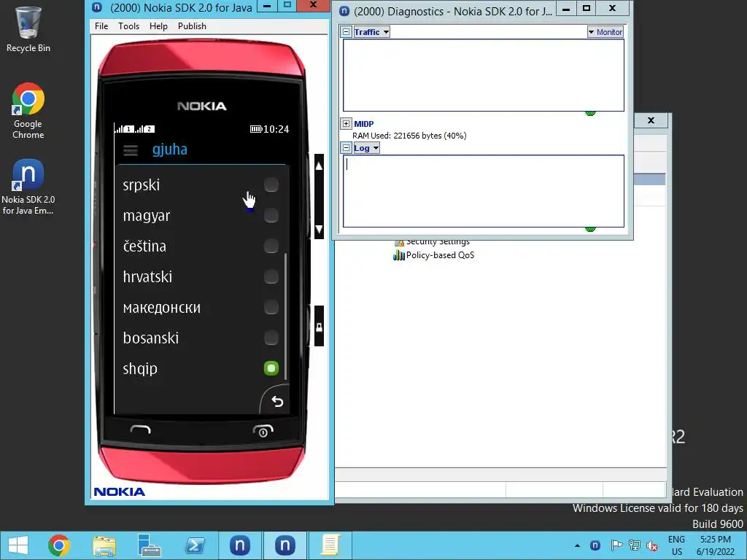Click the ENG US language indicator
The height and width of the screenshot is (560, 747).
(676, 545)
